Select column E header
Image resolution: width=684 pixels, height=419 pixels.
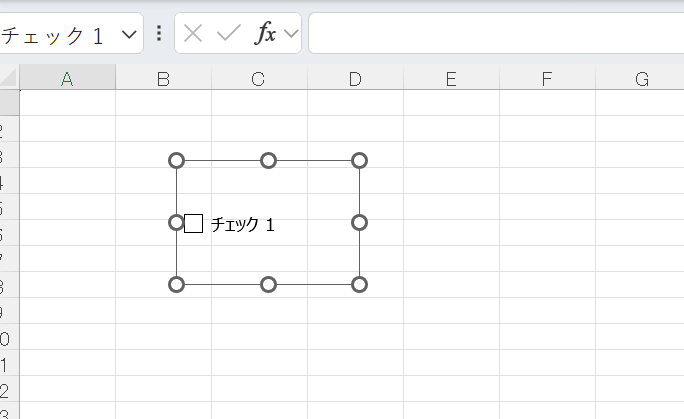[450, 78]
